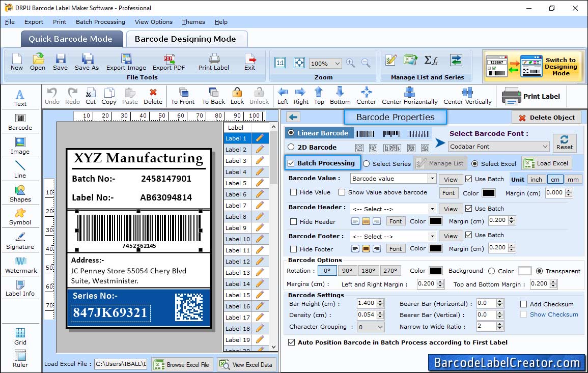The height and width of the screenshot is (373, 588).
Task: Open the View Options menu
Action: point(154,22)
